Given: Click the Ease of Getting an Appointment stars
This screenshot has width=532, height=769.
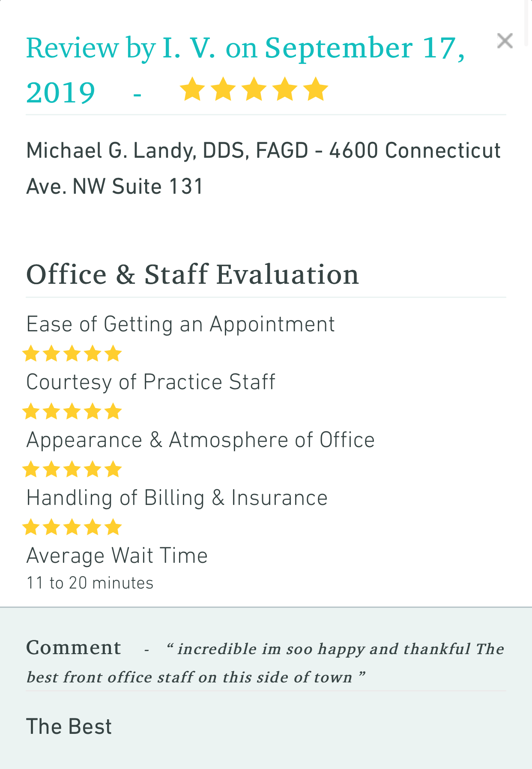Looking at the screenshot, I should [x=72, y=354].
